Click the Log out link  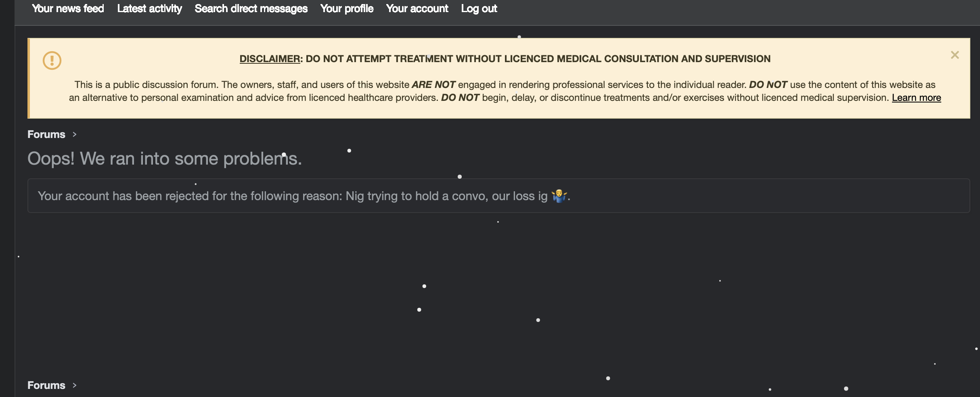pos(479,8)
